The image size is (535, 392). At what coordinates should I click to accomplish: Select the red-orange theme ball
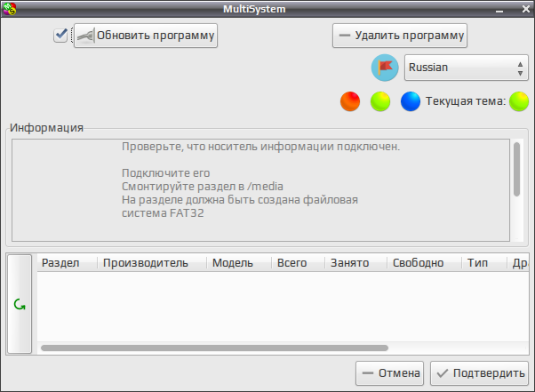pos(350,101)
